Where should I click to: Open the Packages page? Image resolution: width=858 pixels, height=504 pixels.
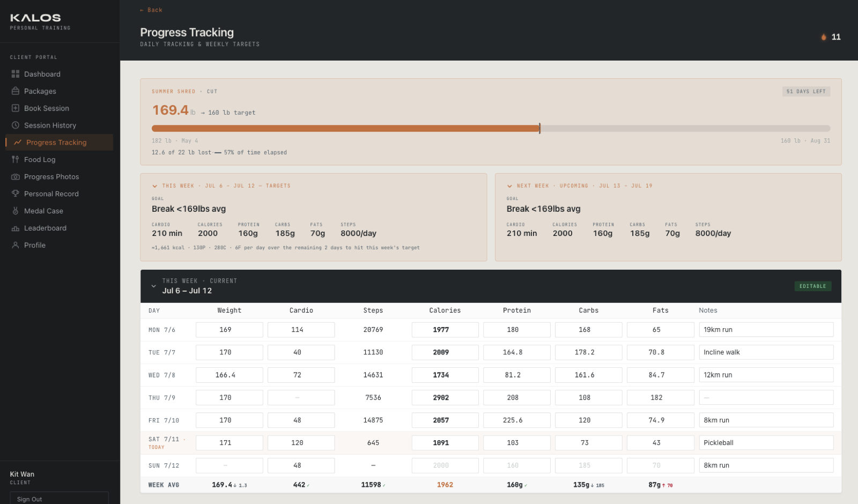pyautogui.click(x=60, y=91)
